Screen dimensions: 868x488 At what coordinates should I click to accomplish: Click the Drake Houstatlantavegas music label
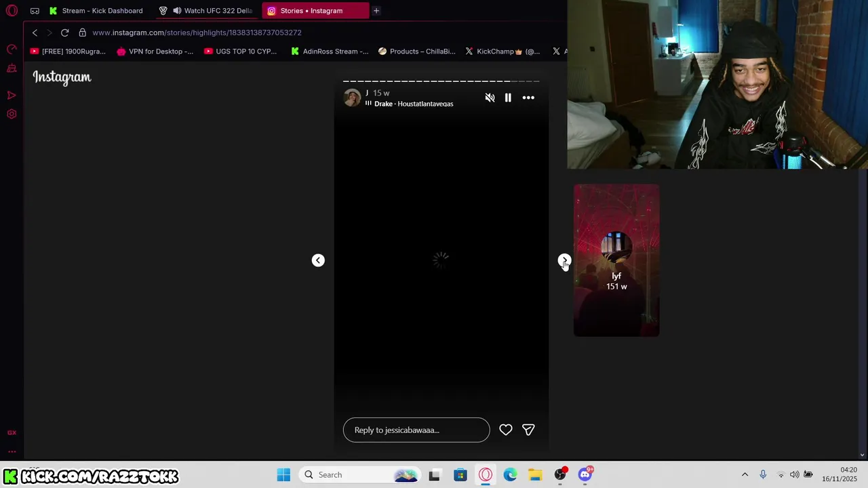point(414,104)
